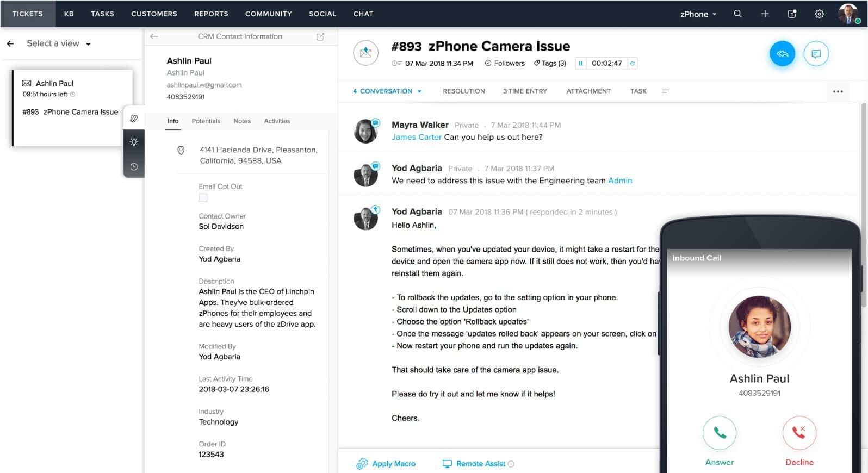
Task: Pause the ticket timer
Action: pyautogui.click(x=581, y=64)
